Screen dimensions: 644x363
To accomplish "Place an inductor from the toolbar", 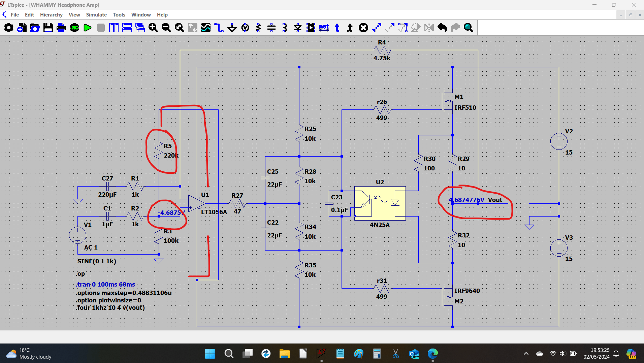I will point(285,28).
